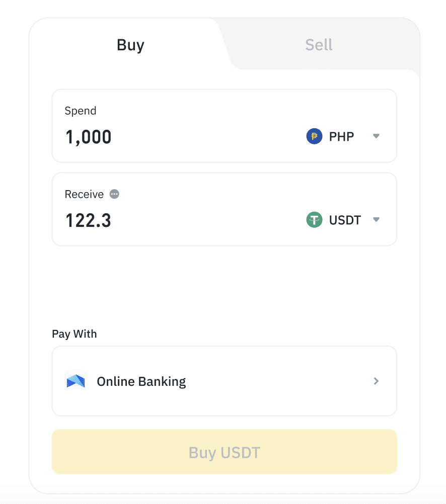Click the PHP currency text label

coord(341,137)
